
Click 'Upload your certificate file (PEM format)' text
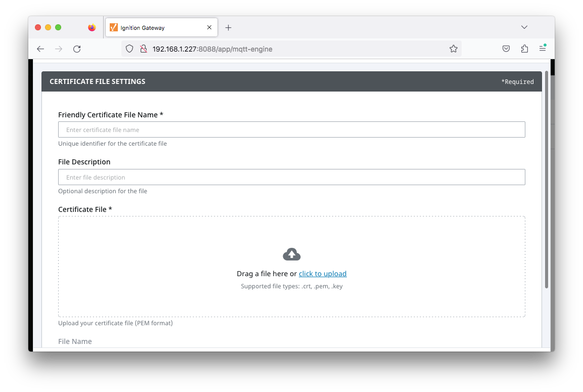pyautogui.click(x=115, y=323)
